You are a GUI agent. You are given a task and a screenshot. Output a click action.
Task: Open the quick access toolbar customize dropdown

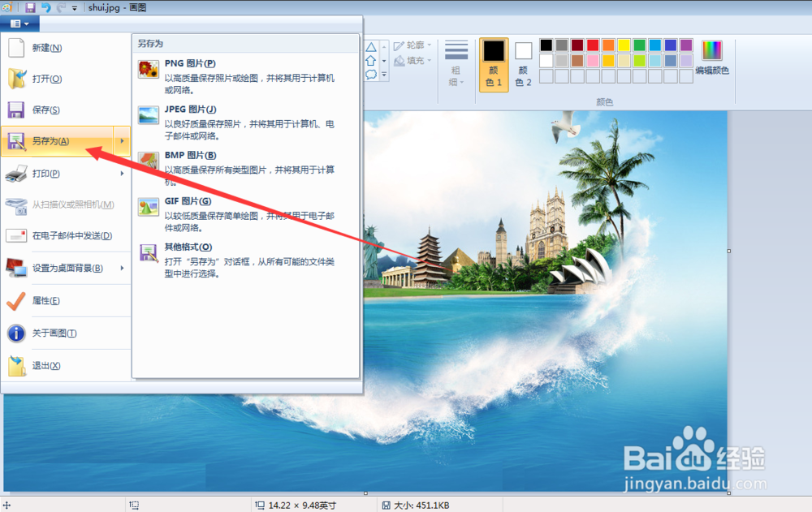coord(74,7)
